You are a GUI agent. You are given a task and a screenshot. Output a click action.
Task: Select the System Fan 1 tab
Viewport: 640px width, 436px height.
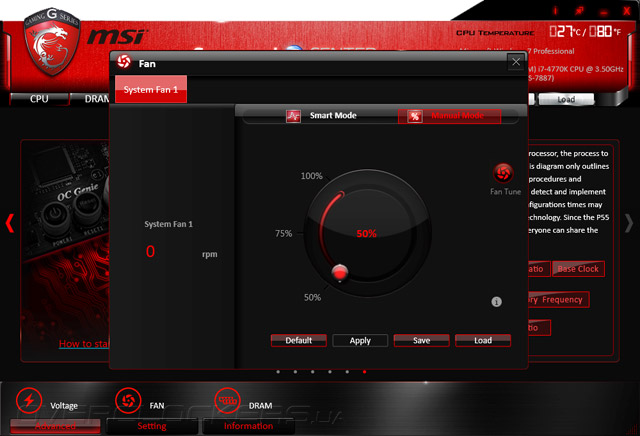click(x=151, y=89)
